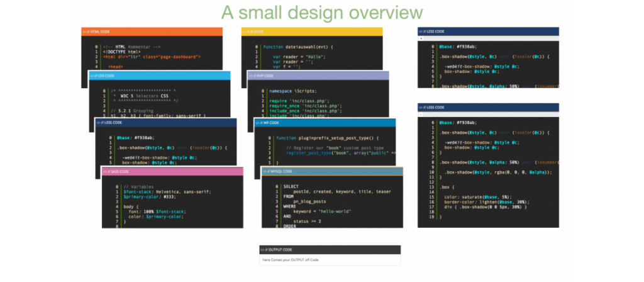
Task: Click the '$primary-color: #333;' line
Action: point(150,196)
